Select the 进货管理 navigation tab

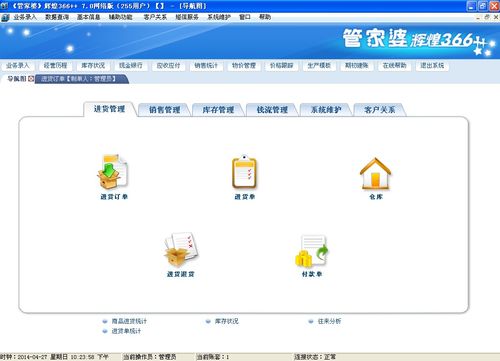pyautogui.click(x=109, y=109)
